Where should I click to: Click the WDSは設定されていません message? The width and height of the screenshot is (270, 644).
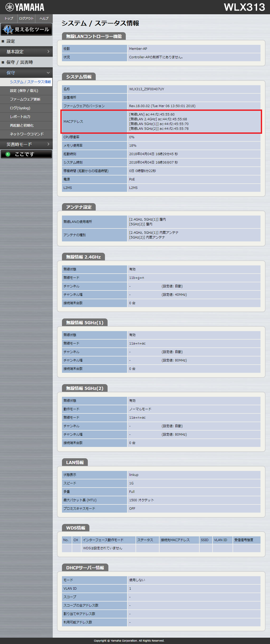point(103,548)
